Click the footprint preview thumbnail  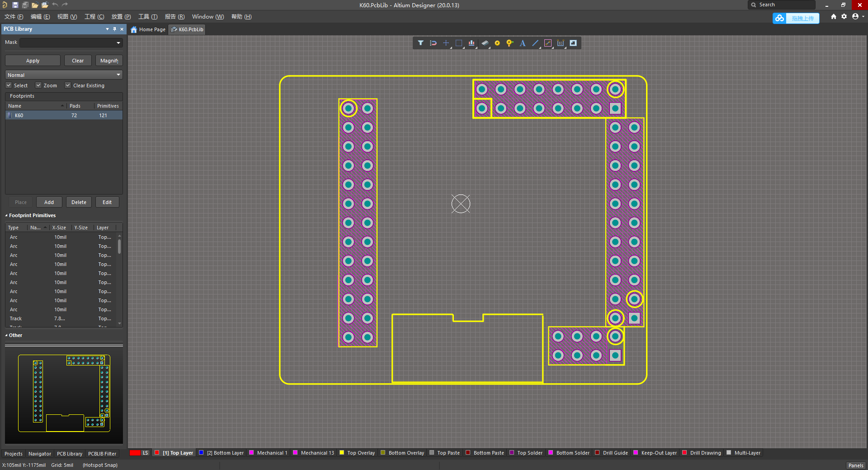[x=64, y=395]
